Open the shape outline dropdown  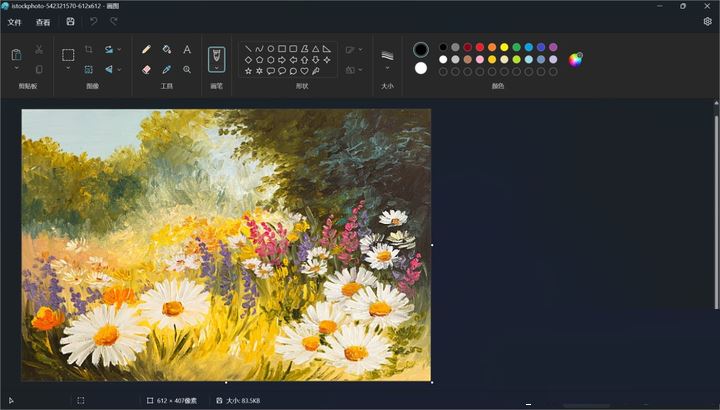(354, 50)
